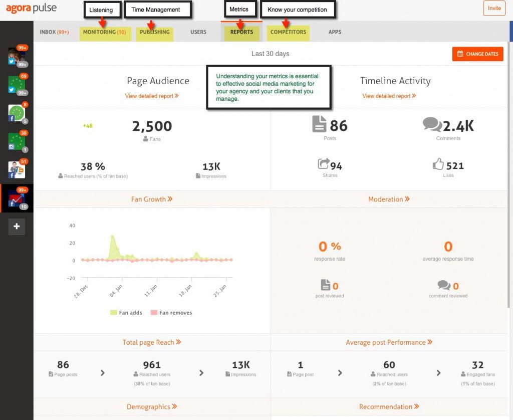
Task: Click the Change Dates button
Action: pos(477,54)
